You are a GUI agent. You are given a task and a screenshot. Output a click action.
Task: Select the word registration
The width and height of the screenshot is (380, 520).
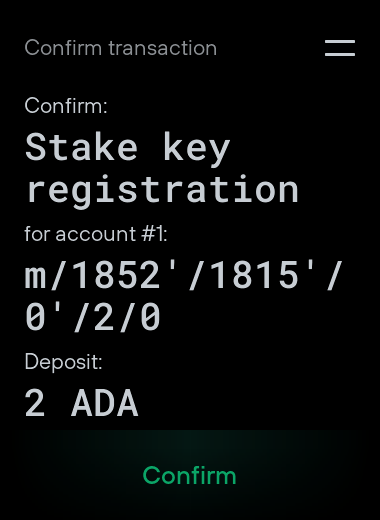pos(163,190)
